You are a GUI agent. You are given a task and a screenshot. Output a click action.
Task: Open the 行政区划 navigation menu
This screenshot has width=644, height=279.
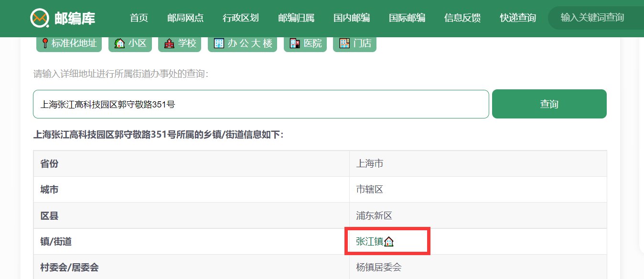coord(241,18)
